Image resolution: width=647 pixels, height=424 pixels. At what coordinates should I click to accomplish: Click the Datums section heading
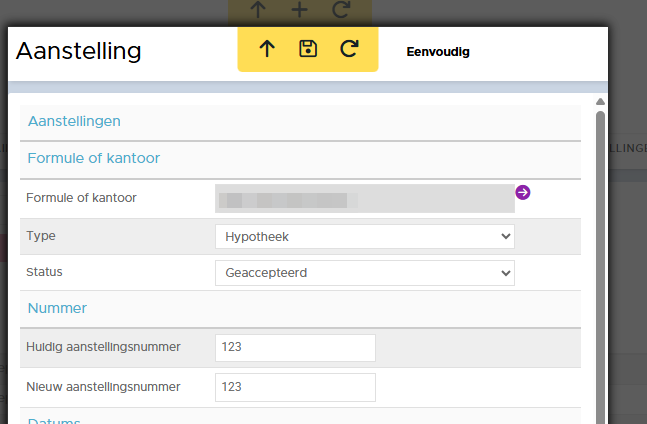(54, 420)
